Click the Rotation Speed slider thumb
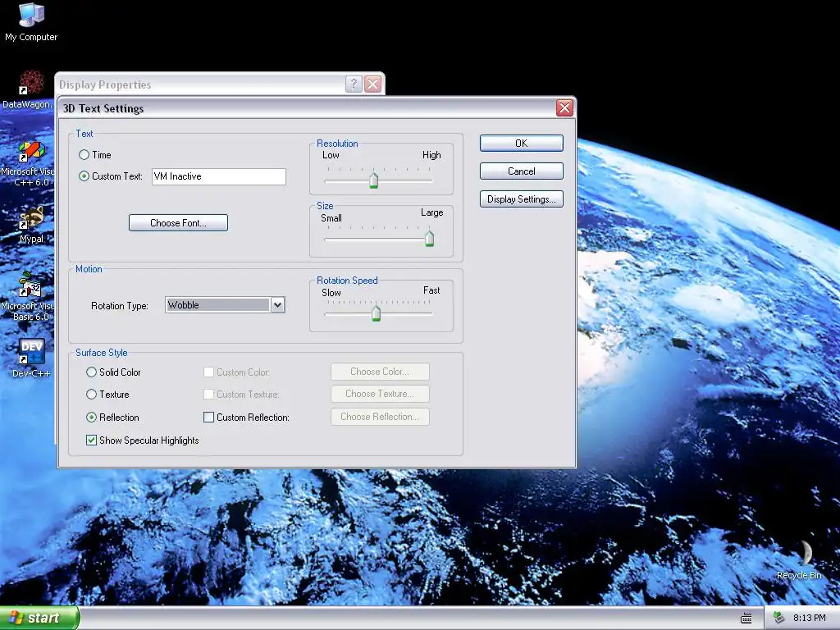Viewport: 840px width, 630px height. (376, 313)
